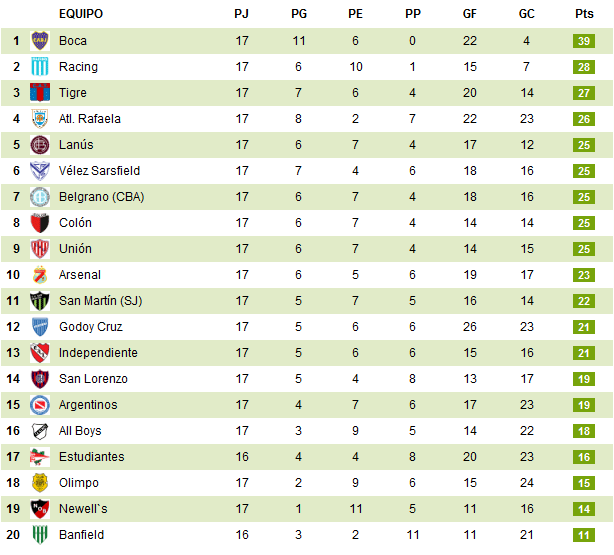Viewport: 614px width, 555px height.
Task: Click the Boca team crest icon
Action: 40,41
